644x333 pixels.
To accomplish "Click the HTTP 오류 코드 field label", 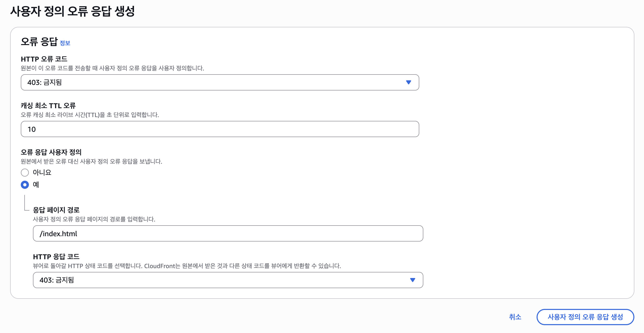I will (44, 59).
